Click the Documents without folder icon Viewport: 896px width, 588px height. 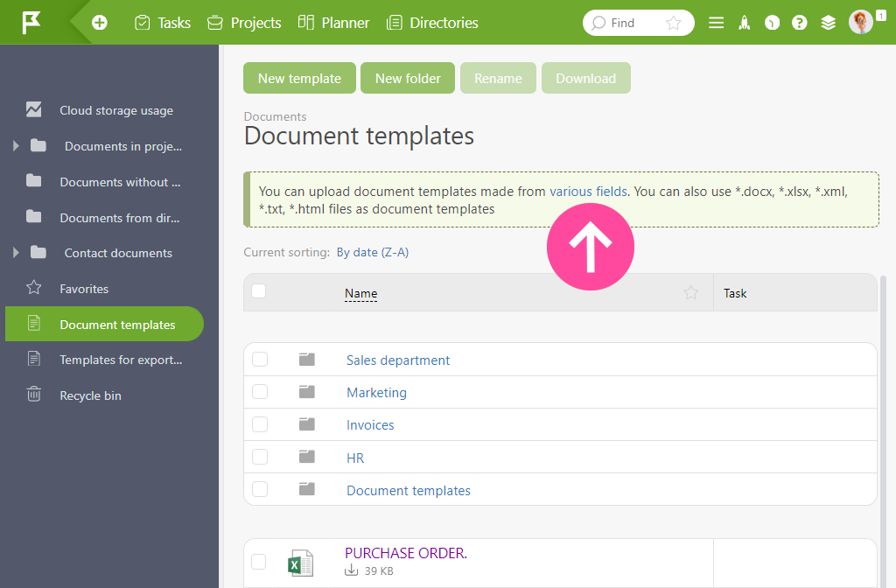pos(34,181)
